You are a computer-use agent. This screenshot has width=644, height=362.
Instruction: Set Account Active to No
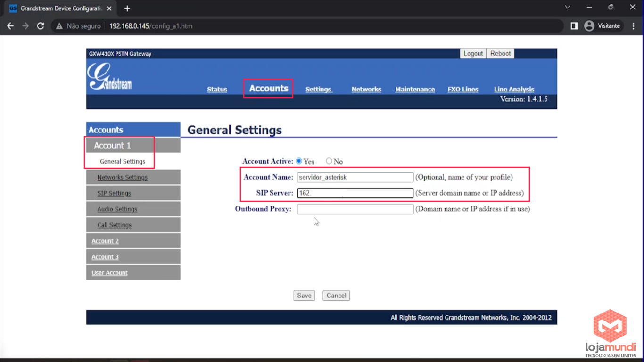(x=329, y=161)
